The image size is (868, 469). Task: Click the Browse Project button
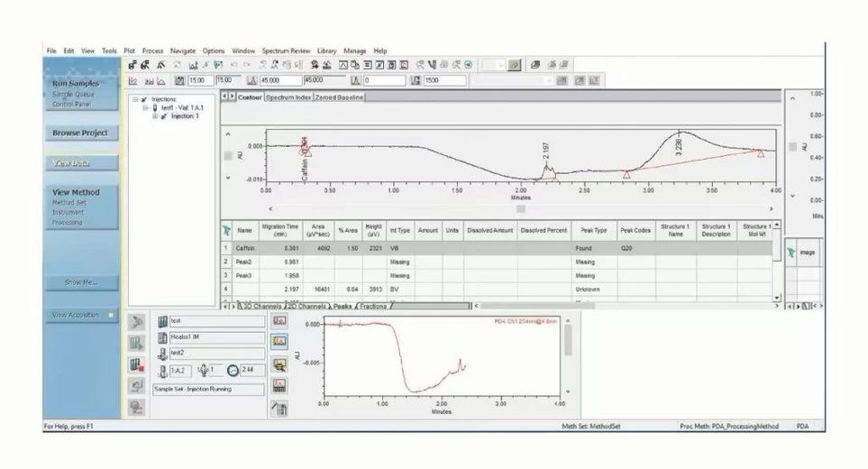pyautogui.click(x=81, y=133)
